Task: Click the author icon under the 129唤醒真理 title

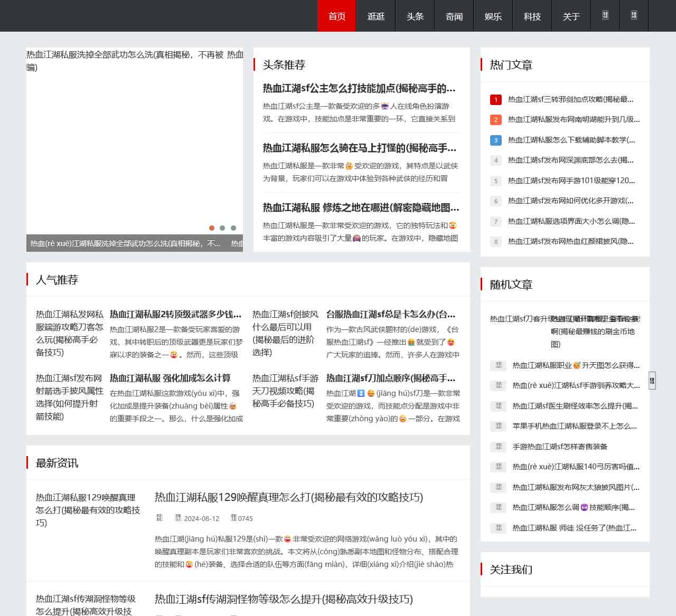Action: coord(159,518)
